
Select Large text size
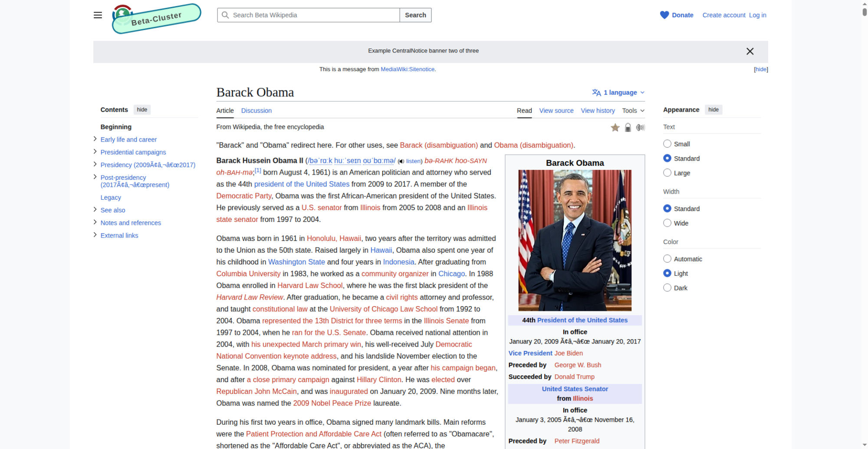(x=667, y=172)
